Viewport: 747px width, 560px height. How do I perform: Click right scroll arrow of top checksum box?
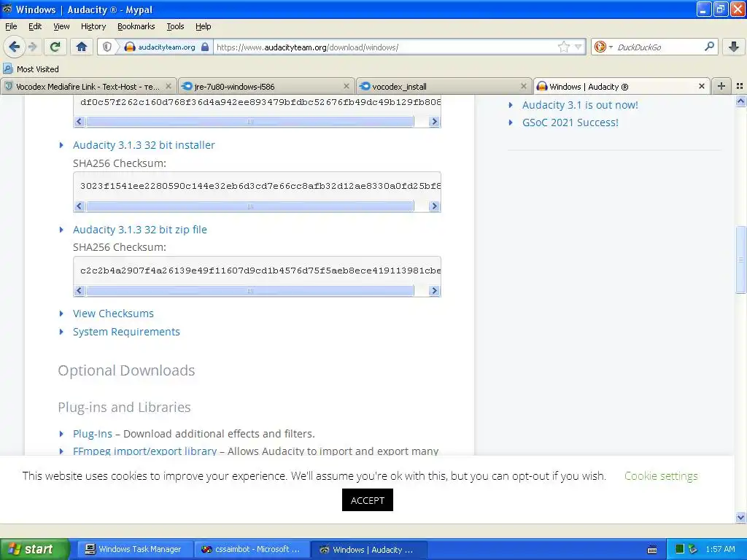click(433, 122)
